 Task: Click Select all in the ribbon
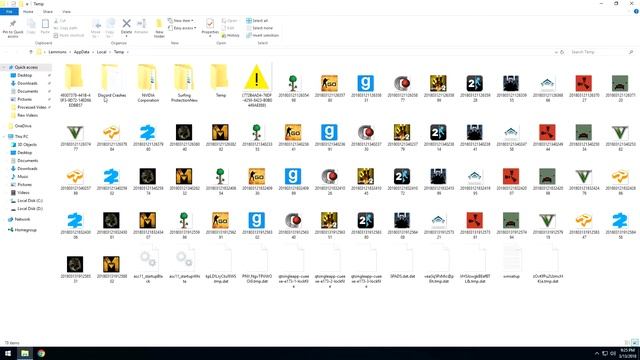pyautogui.click(x=257, y=20)
